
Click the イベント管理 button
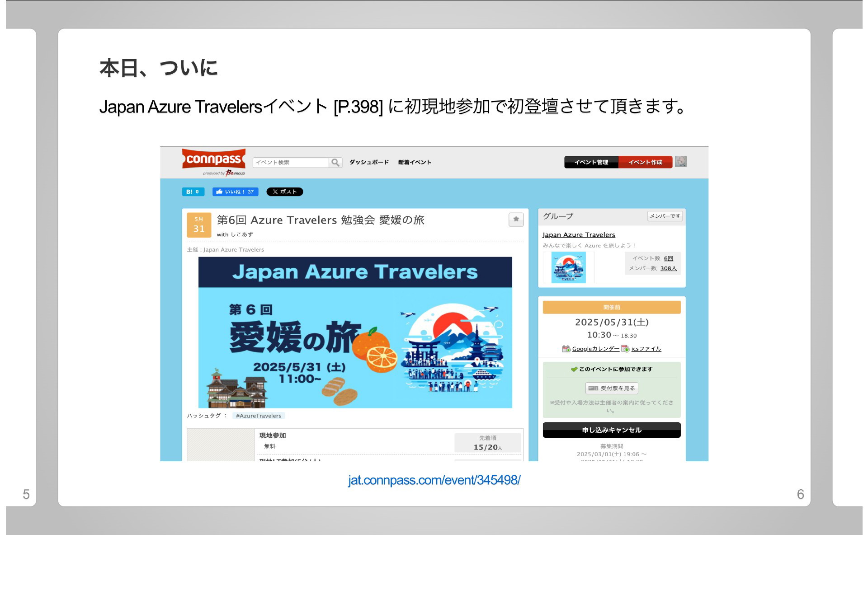(x=591, y=162)
